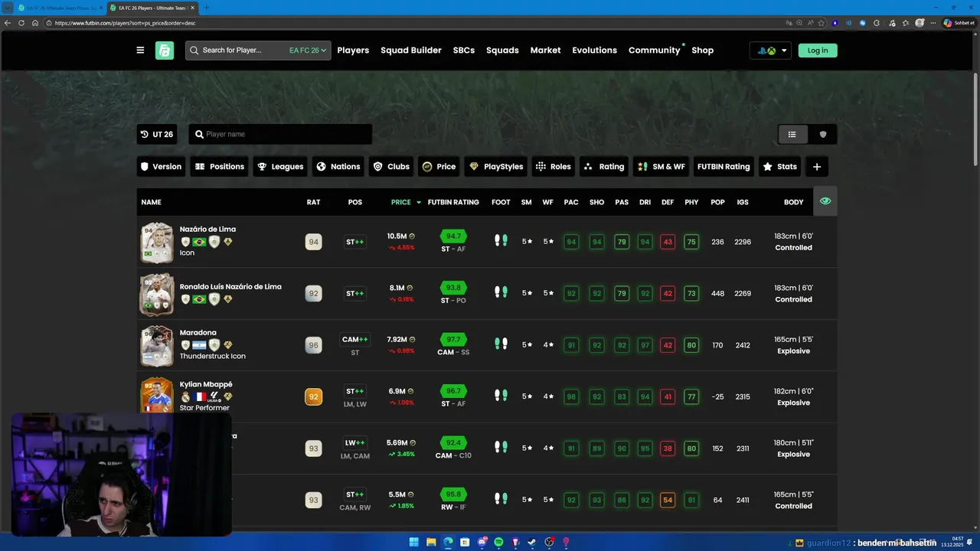The image size is (980, 551).
Task: Click the browser back arrow
Action: (x=8, y=23)
